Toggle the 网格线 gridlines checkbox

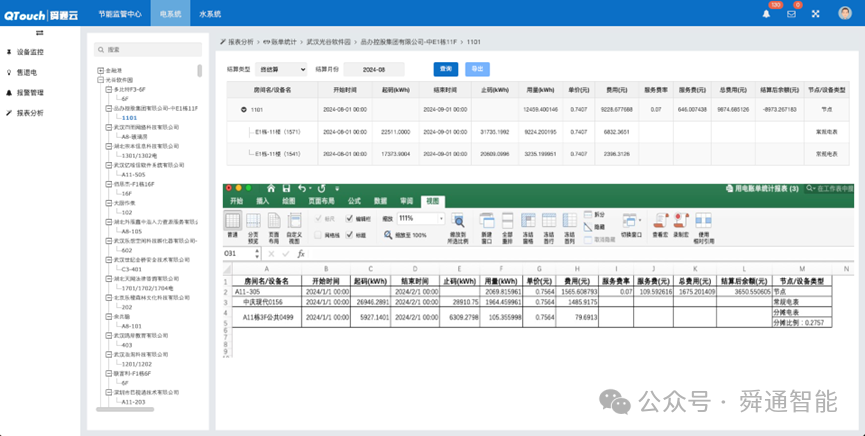point(318,235)
